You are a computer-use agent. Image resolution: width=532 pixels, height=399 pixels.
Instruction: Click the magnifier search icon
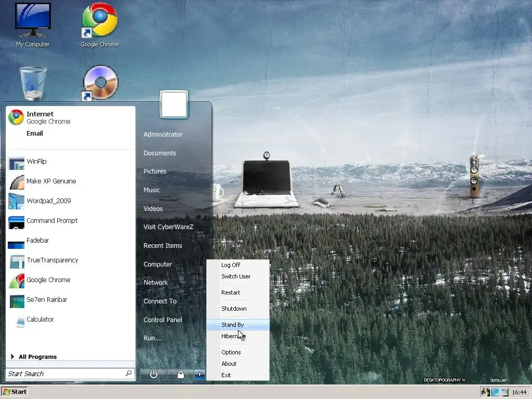click(129, 373)
